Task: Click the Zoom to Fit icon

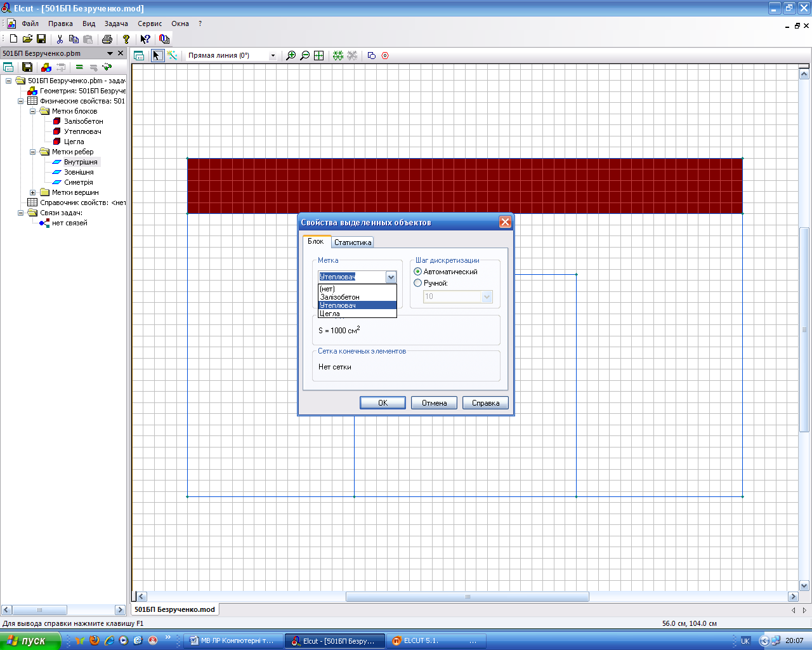Action: [x=319, y=56]
